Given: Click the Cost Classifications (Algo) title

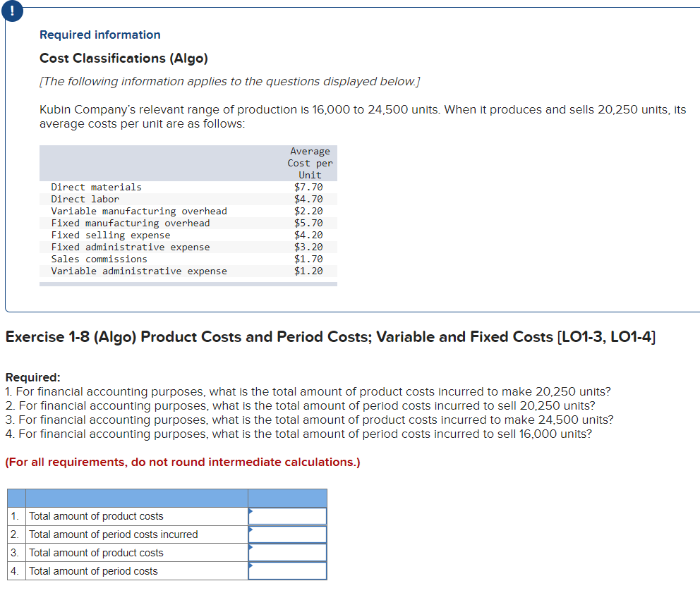Looking at the screenshot, I should pyautogui.click(x=123, y=59).
